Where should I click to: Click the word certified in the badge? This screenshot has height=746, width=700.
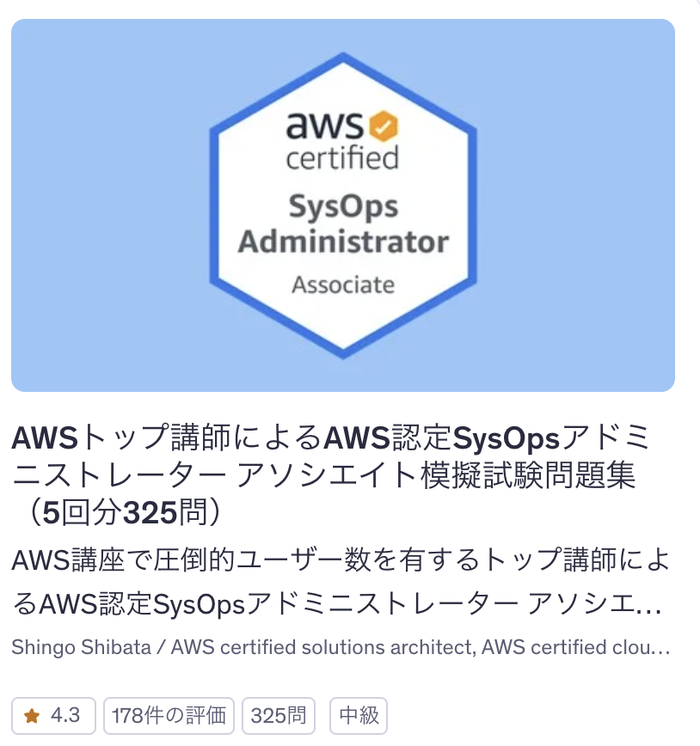tap(342, 159)
